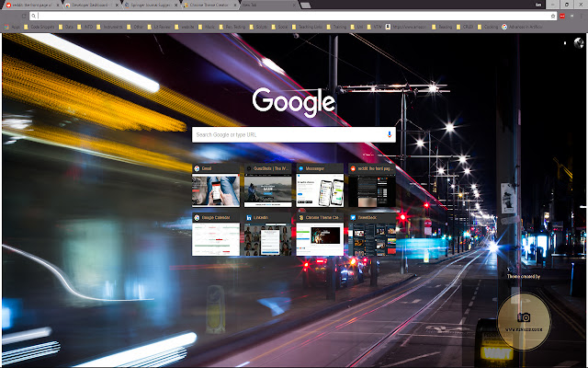Open the Training bookmark folder
Screen dimensions: 588x368
tap(336, 27)
